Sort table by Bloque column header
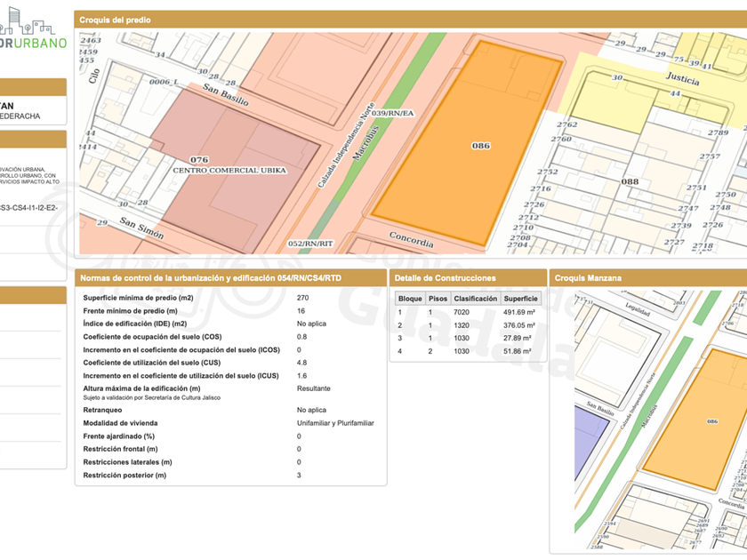Image resolution: width=747 pixels, height=560 pixels. [x=410, y=299]
